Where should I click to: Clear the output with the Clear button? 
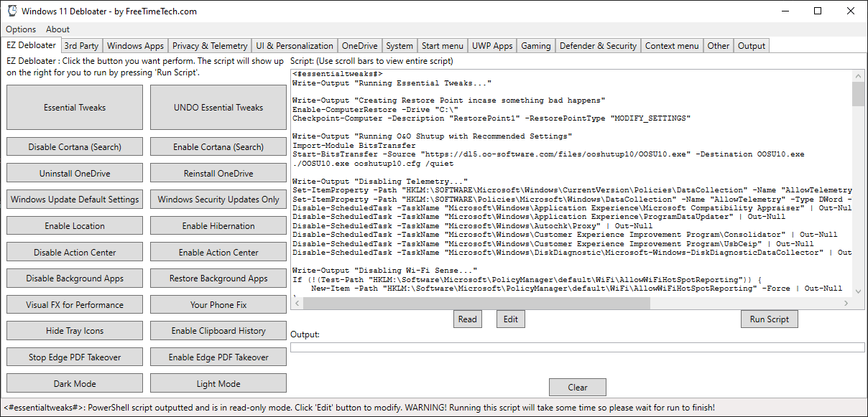(x=578, y=388)
